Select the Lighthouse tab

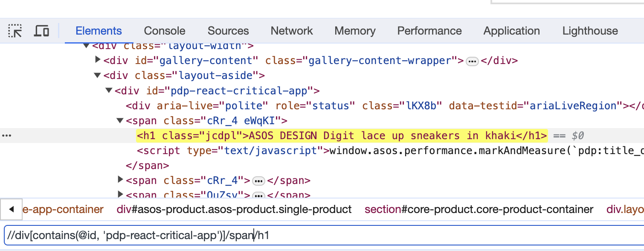point(590,31)
